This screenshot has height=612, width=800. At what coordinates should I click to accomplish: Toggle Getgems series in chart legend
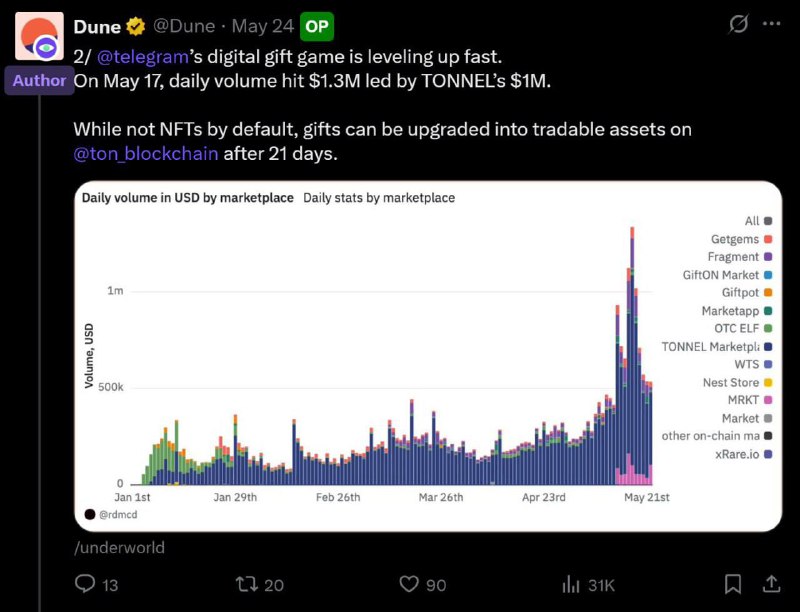click(x=741, y=239)
